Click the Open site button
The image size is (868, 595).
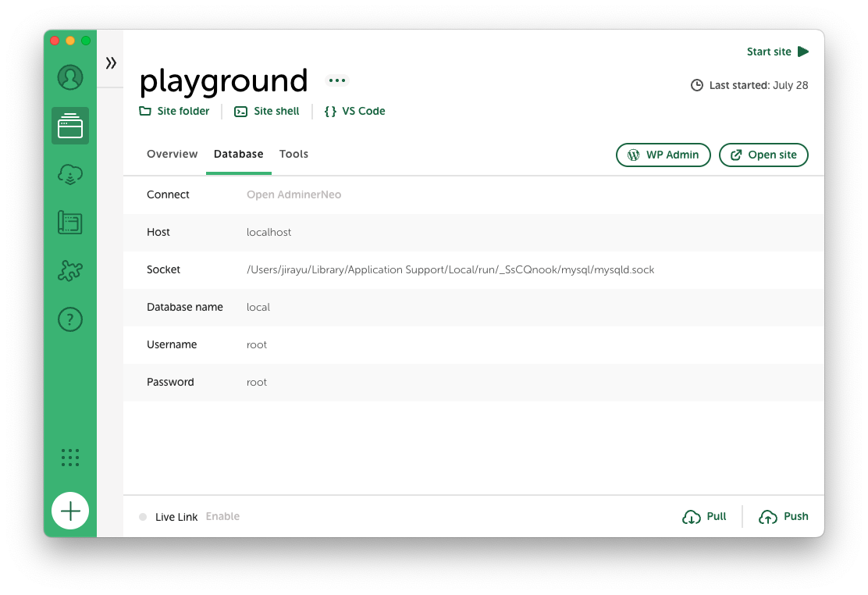(763, 155)
